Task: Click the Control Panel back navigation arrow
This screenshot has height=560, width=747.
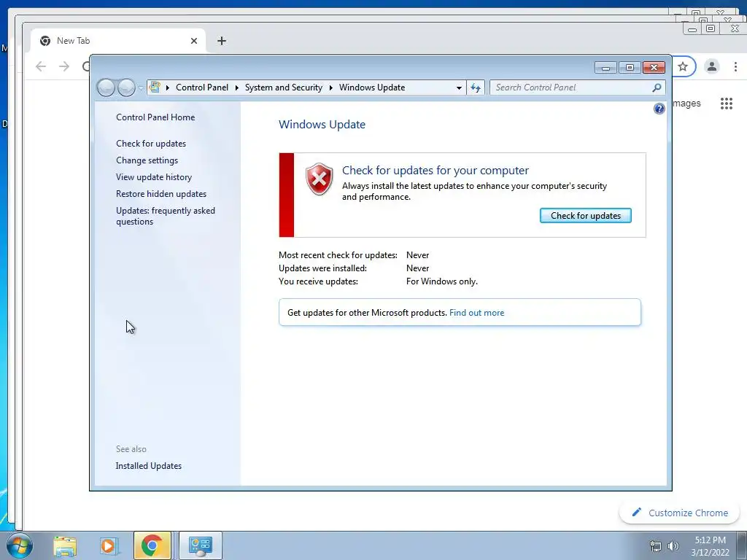Action: pyautogui.click(x=106, y=87)
